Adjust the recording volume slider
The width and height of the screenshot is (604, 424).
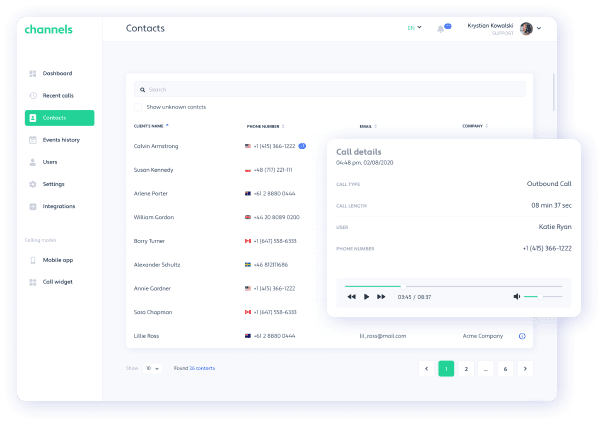click(543, 297)
